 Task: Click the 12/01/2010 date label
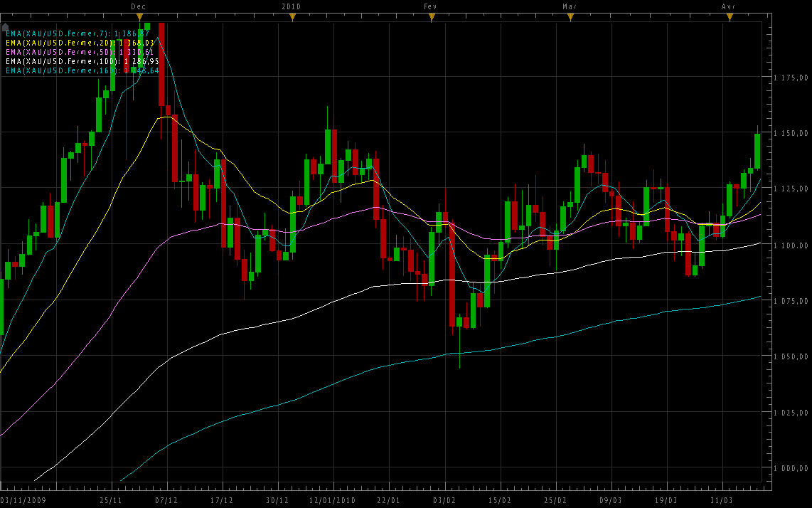[x=333, y=500]
